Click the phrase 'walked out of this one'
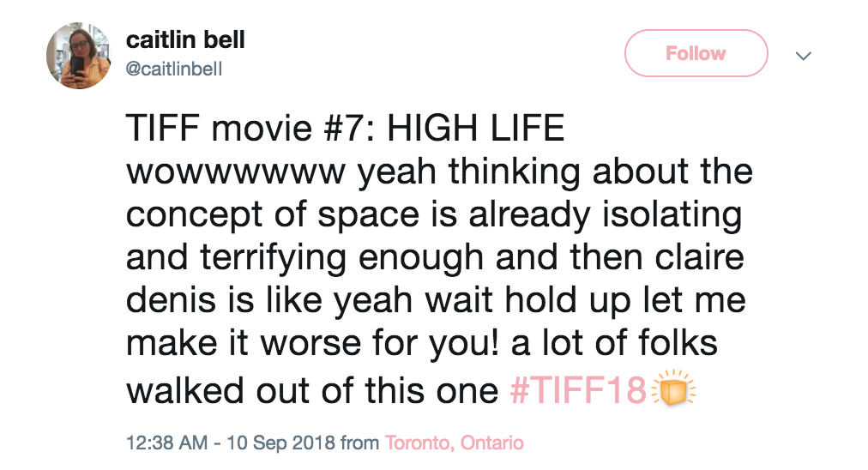This screenshot has height=470, width=868. point(312,391)
